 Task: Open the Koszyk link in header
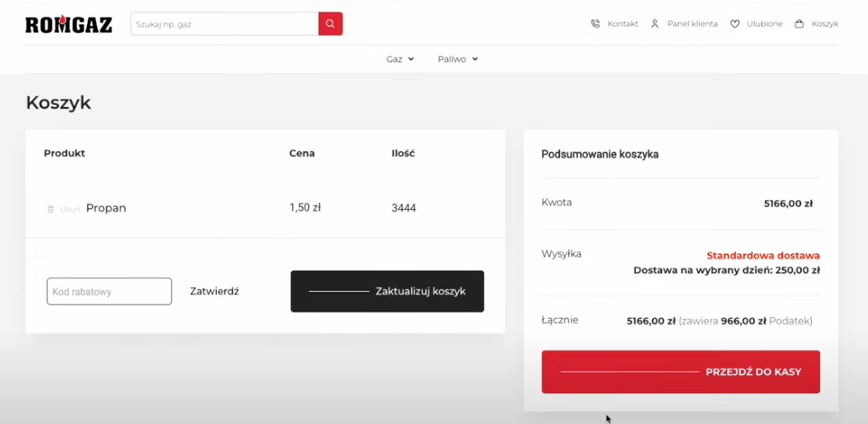(x=824, y=23)
